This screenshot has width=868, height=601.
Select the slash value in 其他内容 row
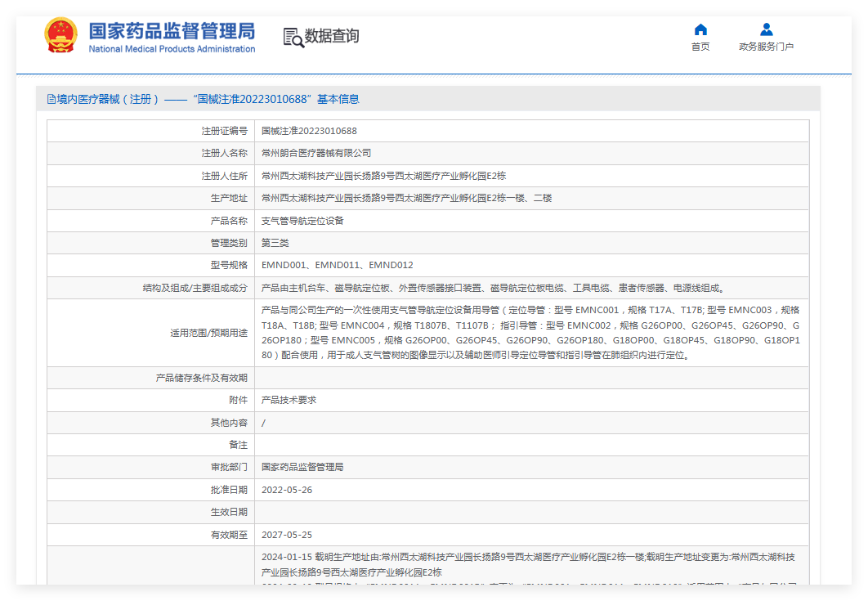(x=263, y=423)
